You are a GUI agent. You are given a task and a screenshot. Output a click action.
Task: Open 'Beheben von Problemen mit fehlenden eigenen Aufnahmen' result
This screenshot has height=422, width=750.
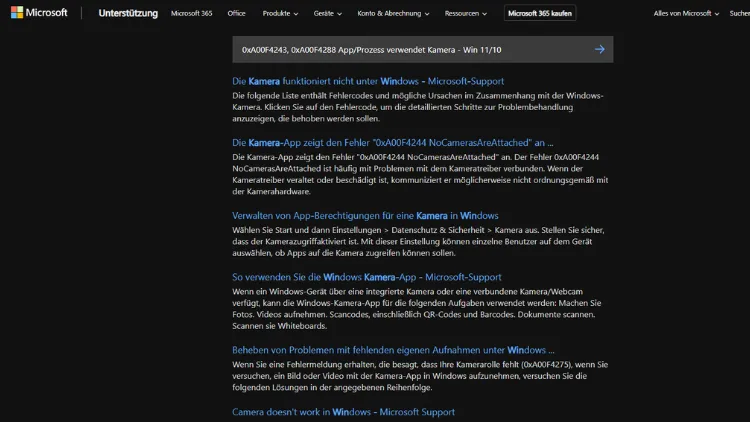click(393, 350)
